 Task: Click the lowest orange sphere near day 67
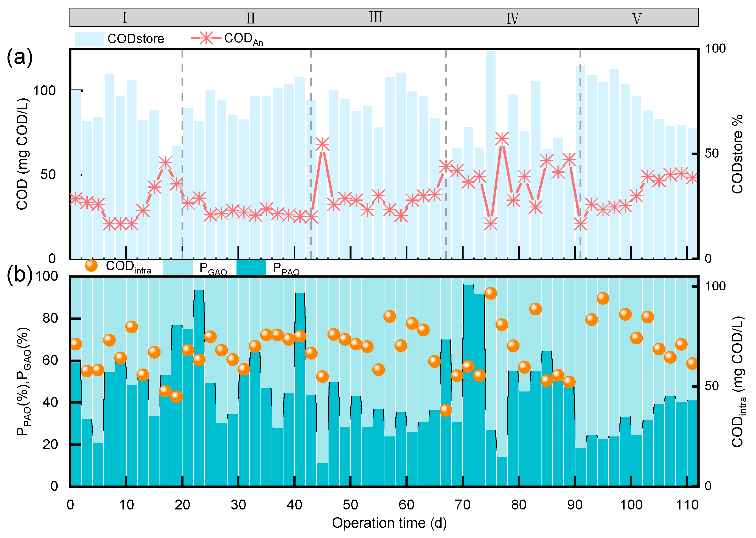pyautogui.click(x=446, y=410)
